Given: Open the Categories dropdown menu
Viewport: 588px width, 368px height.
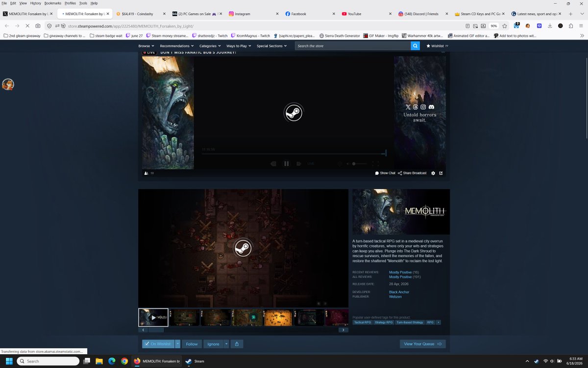Looking at the screenshot, I should [x=210, y=46].
